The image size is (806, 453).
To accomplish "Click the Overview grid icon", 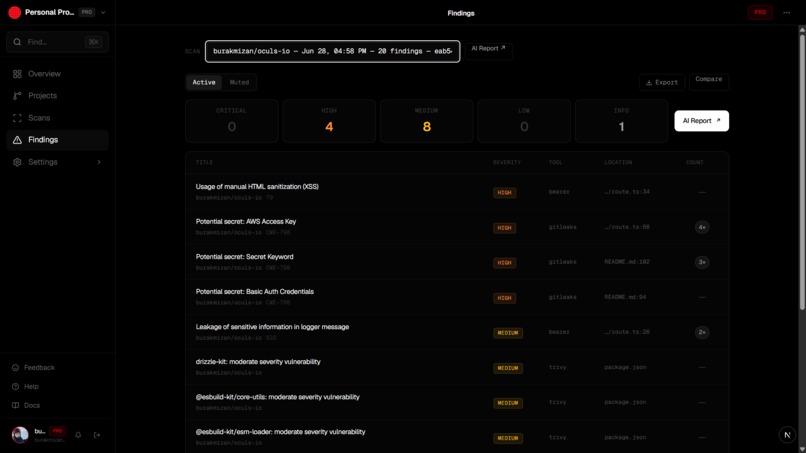I will click(17, 74).
